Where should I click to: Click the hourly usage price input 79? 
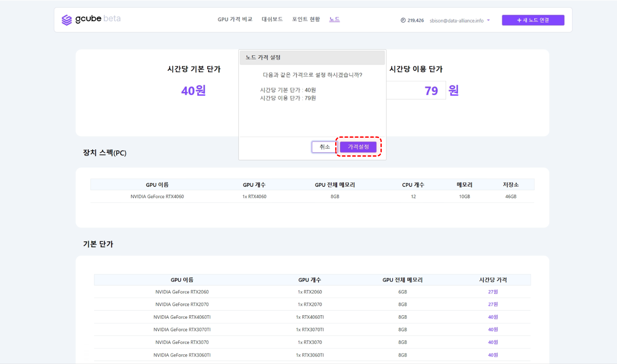pyautogui.click(x=416, y=91)
